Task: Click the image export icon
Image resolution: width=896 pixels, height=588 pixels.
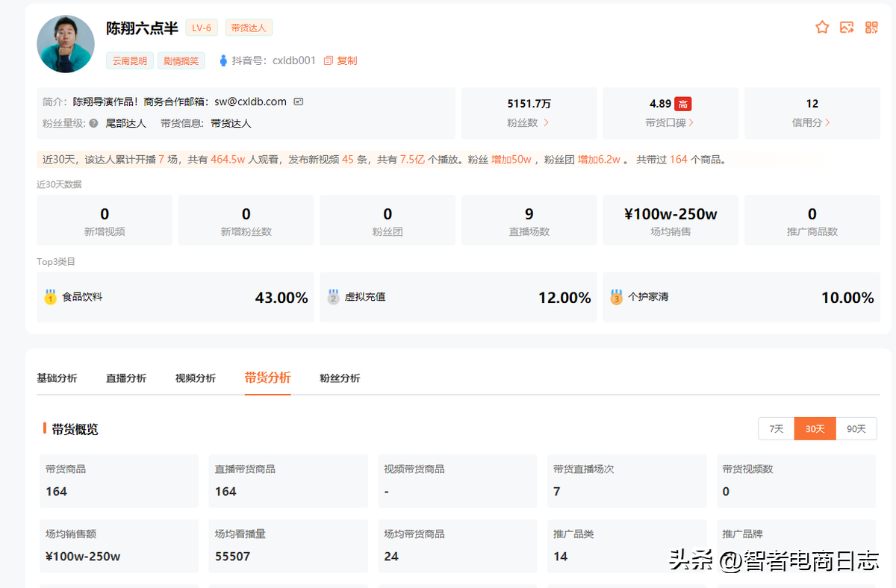Action: tap(847, 28)
